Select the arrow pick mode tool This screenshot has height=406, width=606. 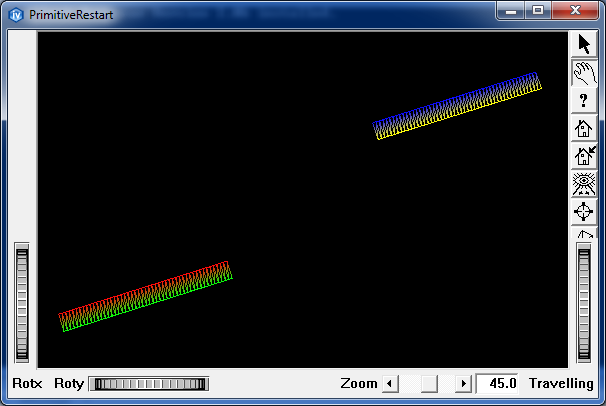tap(584, 44)
